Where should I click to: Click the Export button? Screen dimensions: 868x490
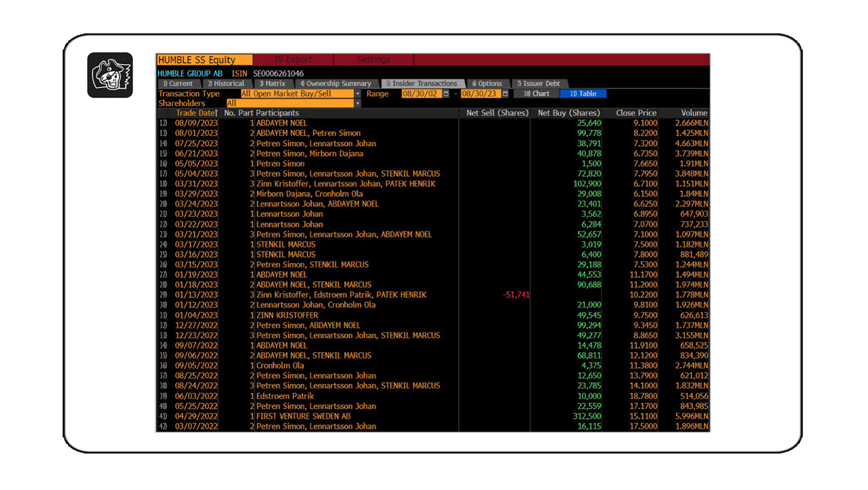293,60
